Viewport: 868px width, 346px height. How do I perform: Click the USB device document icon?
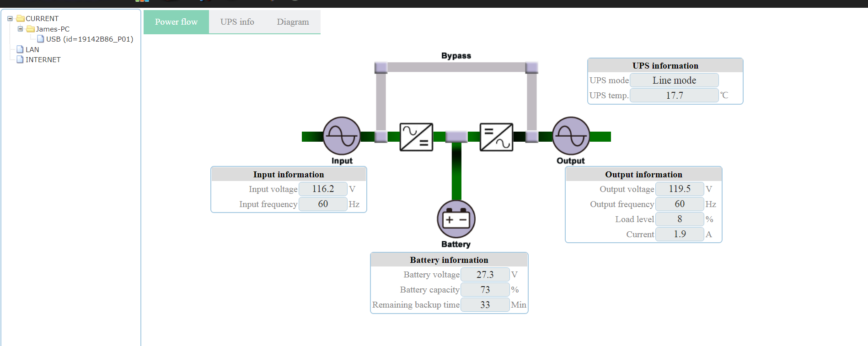[x=41, y=39]
